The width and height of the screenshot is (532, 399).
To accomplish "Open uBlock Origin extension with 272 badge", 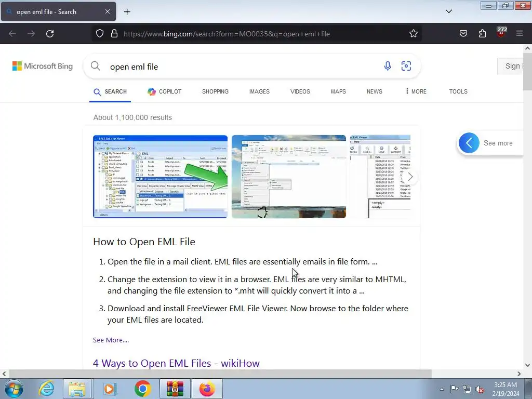I will 501,33.
